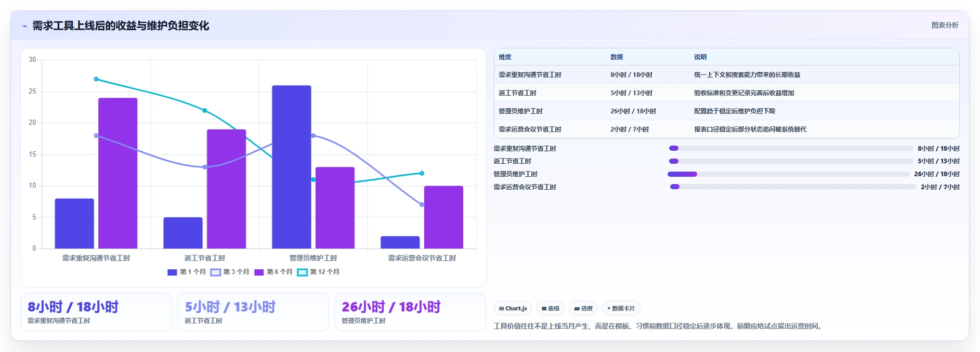Click the purple bar for 需求重复沟通节省工时

(x=118, y=173)
